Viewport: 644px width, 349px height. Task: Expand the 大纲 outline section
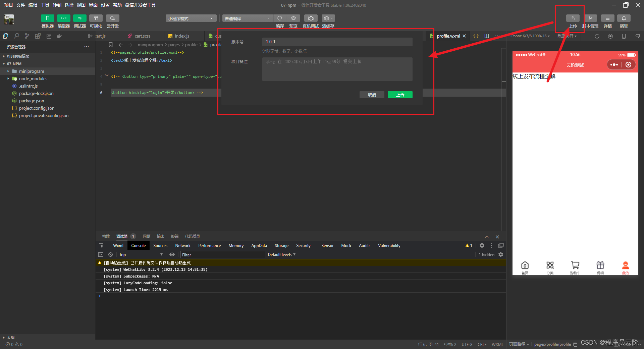[x=11, y=338]
